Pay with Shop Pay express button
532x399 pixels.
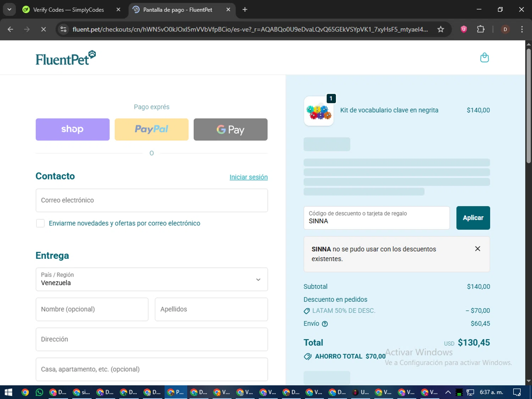(x=73, y=129)
